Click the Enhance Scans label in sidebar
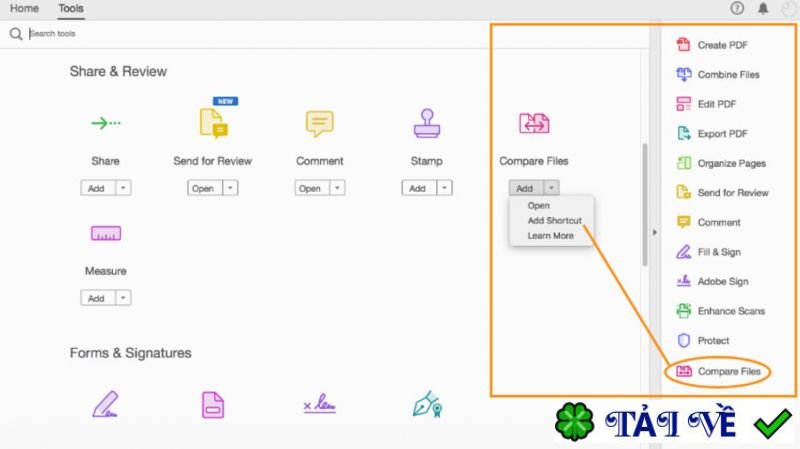Screen dimensions: 800x449 coord(731,311)
